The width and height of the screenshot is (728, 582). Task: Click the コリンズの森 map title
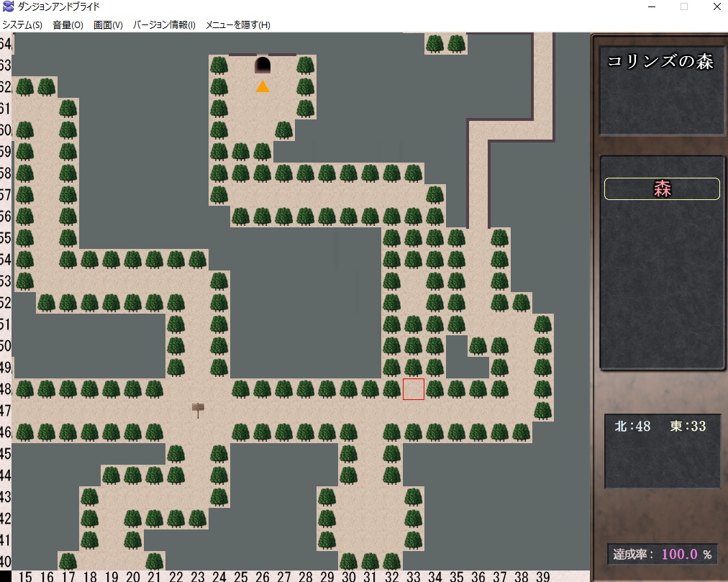tap(660, 62)
